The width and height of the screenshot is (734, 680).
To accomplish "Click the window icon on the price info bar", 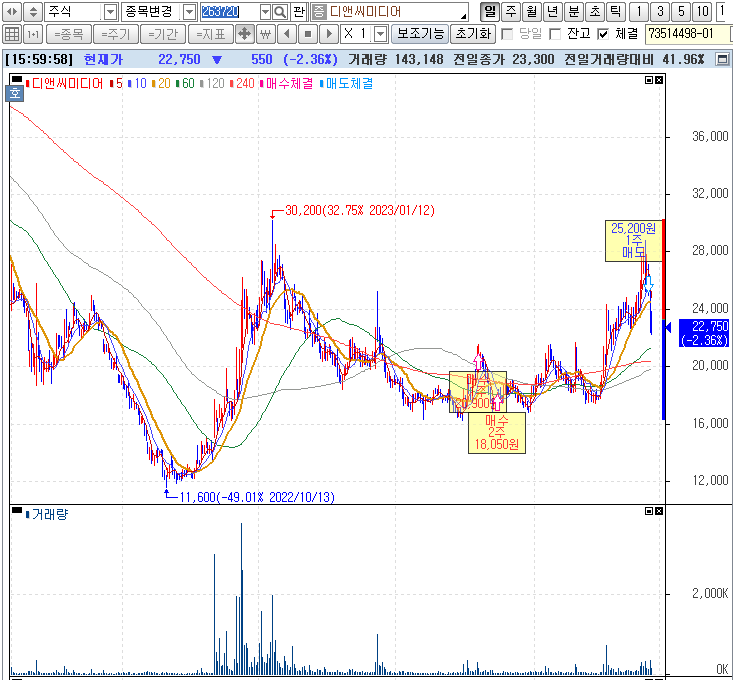I will pyautogui.click(x=722, y=59).
